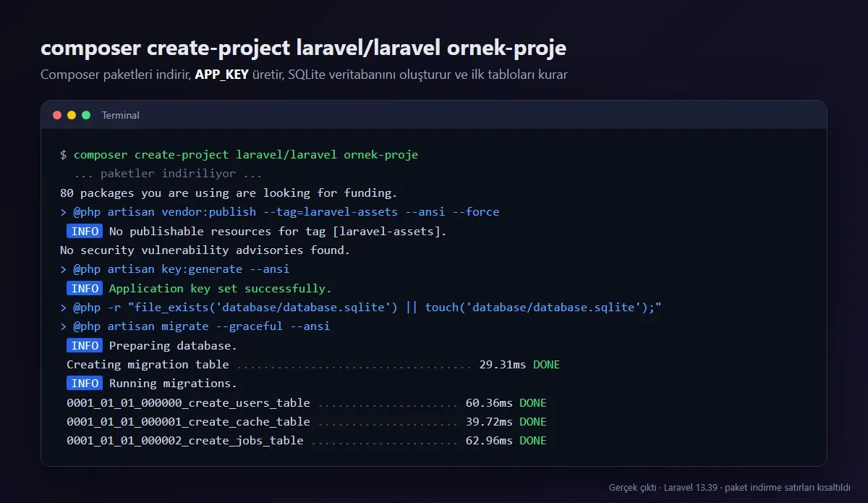Click the Terminal title label
The height and width of the screenshot is (503, 868).
pyautogui.click(x=121, y=115)
